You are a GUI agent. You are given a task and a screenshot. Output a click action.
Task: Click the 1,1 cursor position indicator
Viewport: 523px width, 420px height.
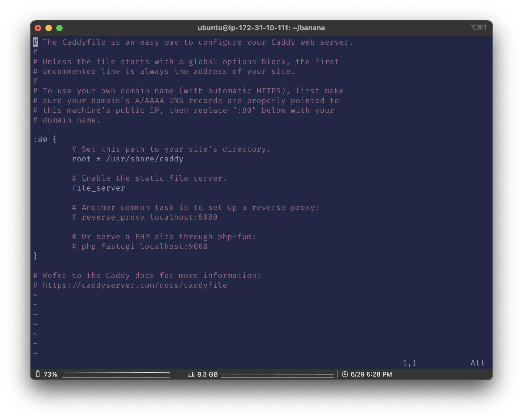coord(410,363)
